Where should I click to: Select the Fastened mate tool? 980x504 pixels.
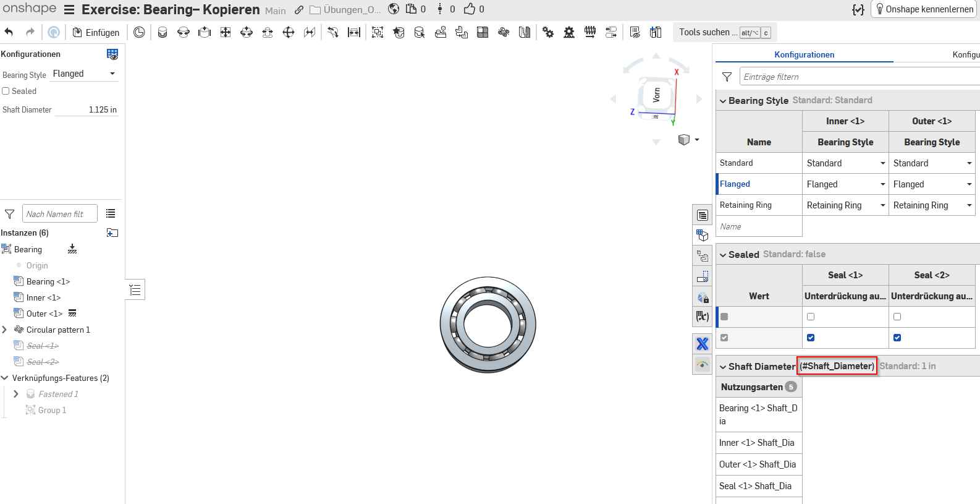pyautogui.click(x=163, y=32)
